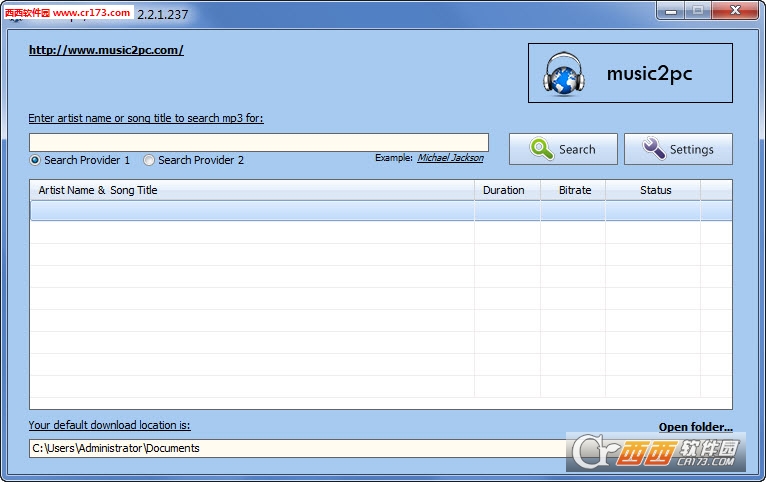Click the Michael Jackson example link

click(450, 158)
